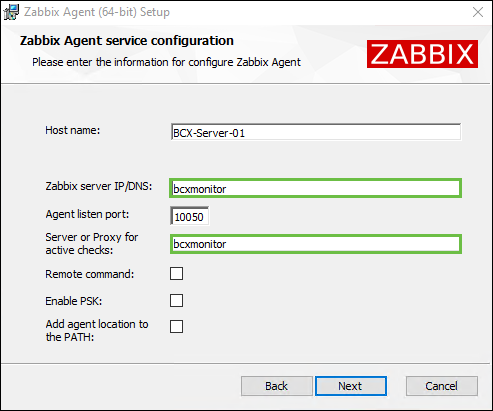The height and width of the screenshot is (411, 493).
Task: Go Back to the previous setup step
Action: coord(277,386)
